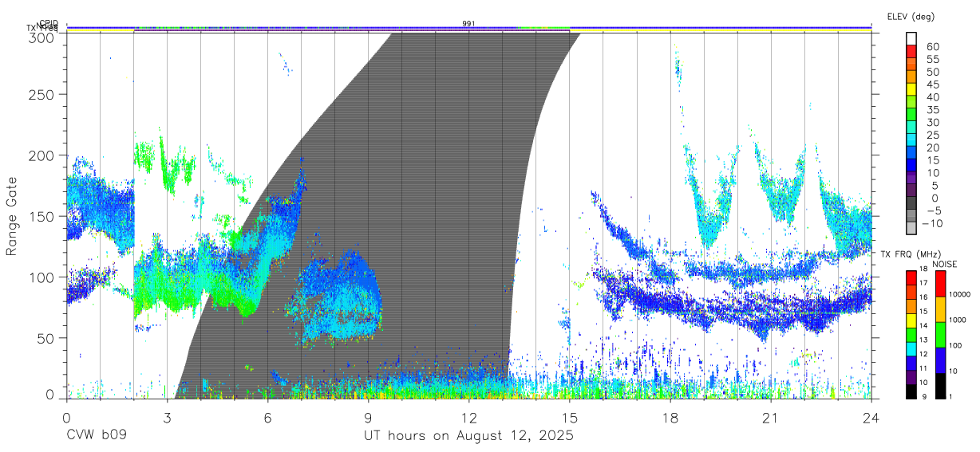The width and height of the screenshot is (980, 452).
Task: Click the ELEV scale label '-10'
Action: tap(932, 222)
